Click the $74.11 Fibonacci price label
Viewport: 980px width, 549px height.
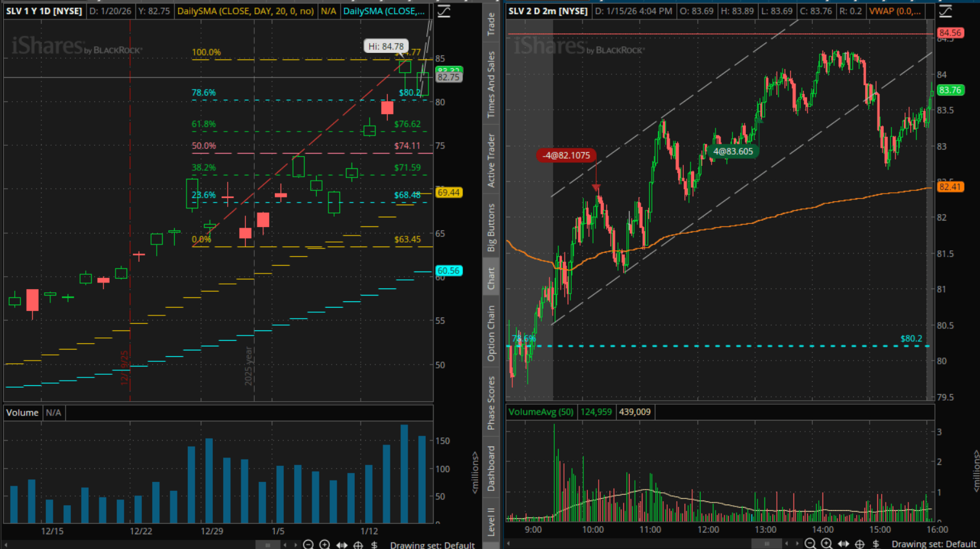coord(407,146)
